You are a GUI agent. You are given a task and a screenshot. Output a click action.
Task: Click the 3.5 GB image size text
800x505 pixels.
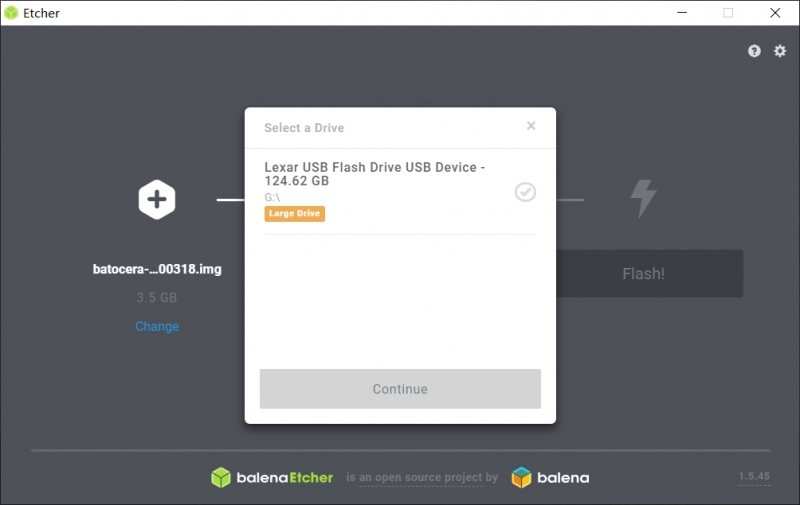tap(157, 297)
